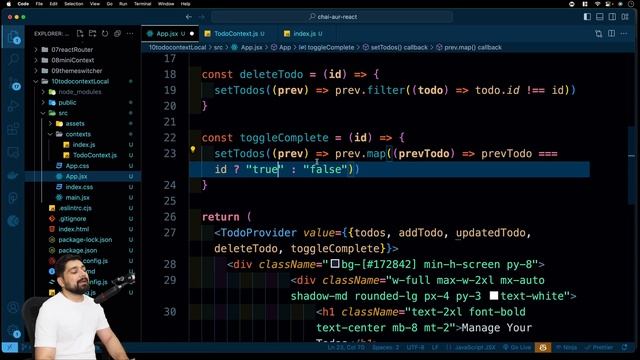
Task: Open Accounts icon in activity bar
Action: pos(13,307)
